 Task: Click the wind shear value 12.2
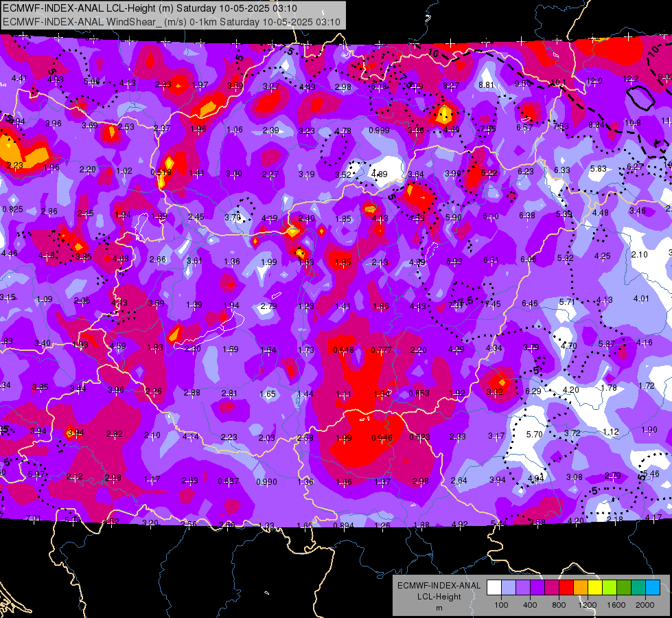[631, 79]
